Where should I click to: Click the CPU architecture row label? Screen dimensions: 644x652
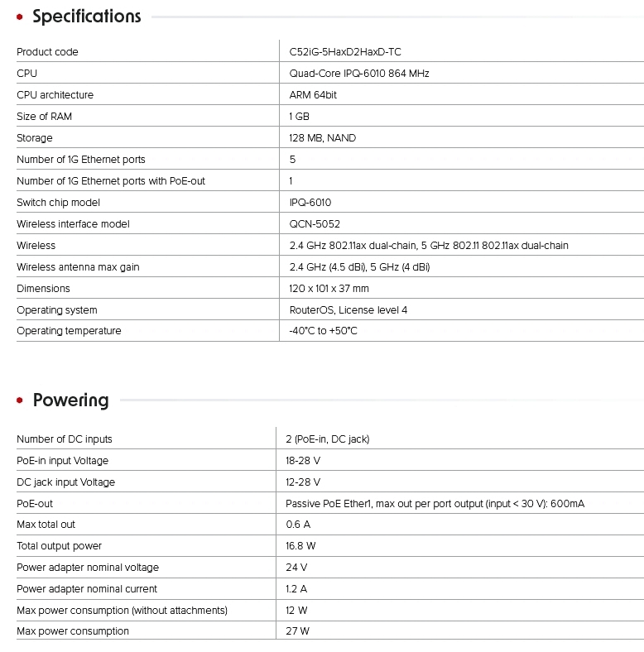point(55,95)
